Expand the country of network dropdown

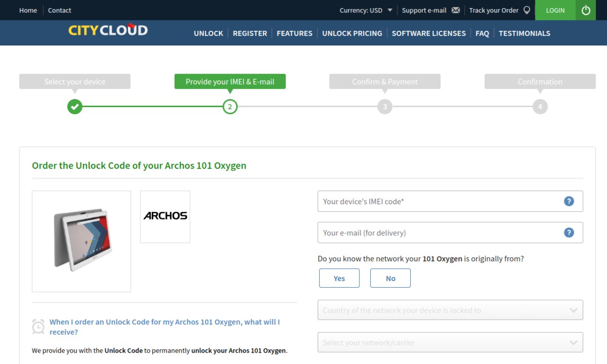[x=450, y=310]
